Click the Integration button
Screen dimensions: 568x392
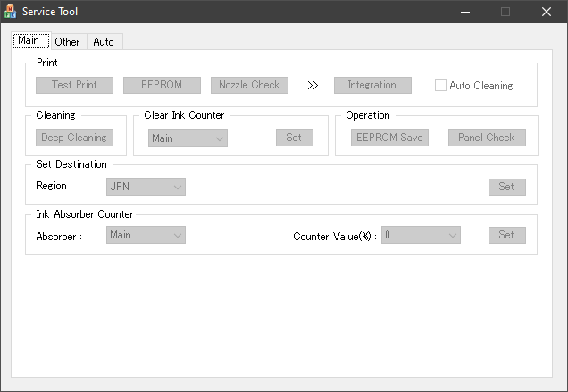(x=372, y=86)
